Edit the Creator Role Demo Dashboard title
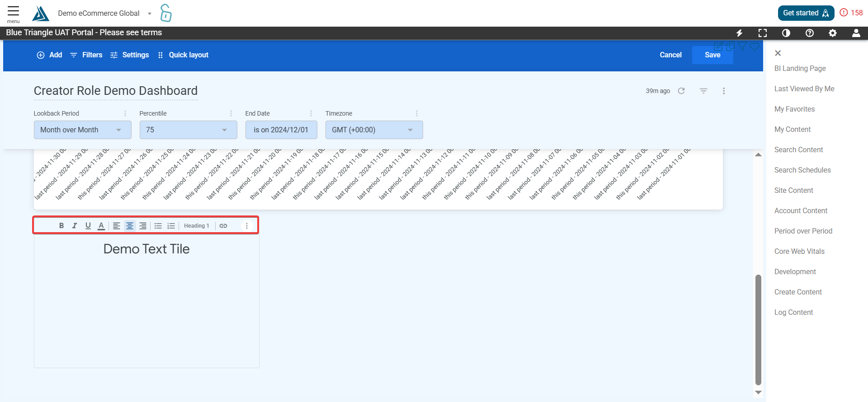This screenshot has height=402, width=868. (x=116, y=91)
